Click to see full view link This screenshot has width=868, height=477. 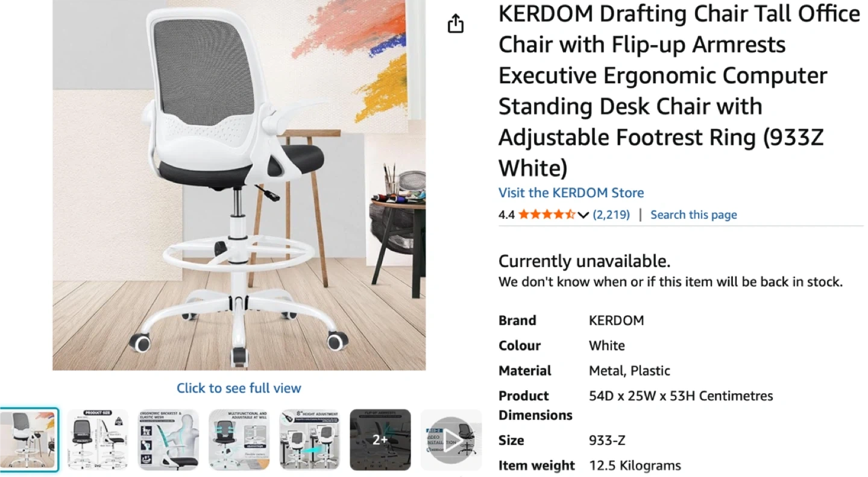click(x=239, y=388)
